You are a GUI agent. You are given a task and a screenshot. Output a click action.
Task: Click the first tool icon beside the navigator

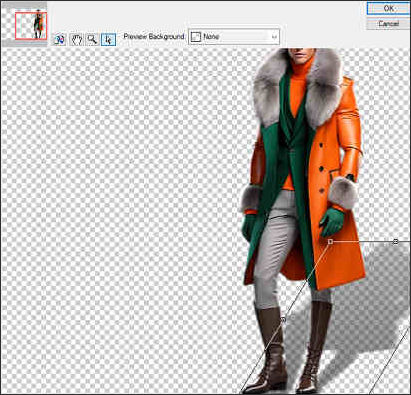click(x=60, y=40)
